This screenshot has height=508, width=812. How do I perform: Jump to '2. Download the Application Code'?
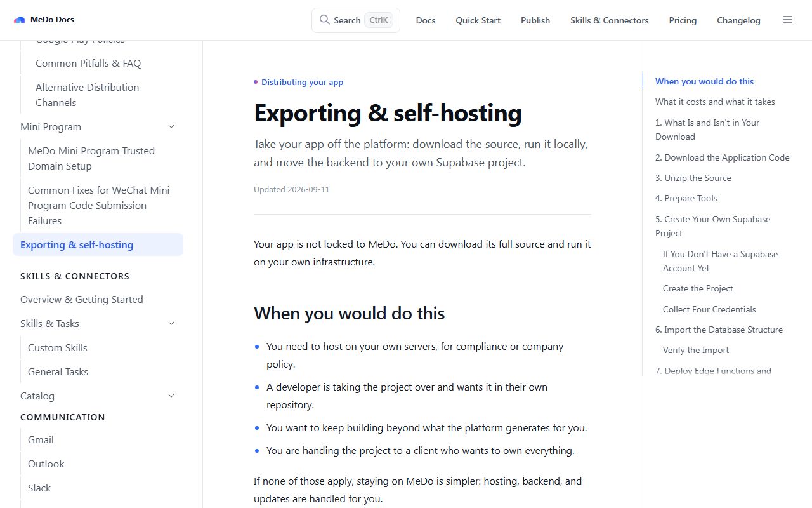click(x=723, y=157)
